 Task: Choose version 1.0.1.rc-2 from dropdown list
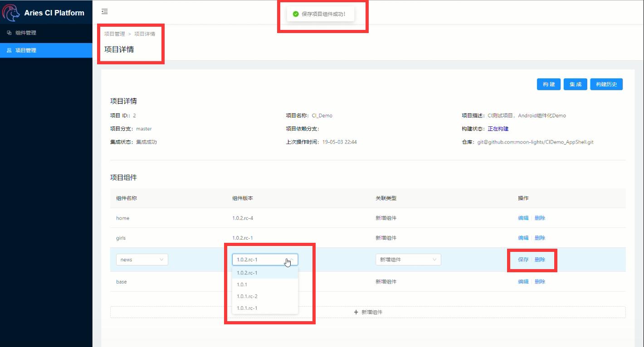(265, 296)
